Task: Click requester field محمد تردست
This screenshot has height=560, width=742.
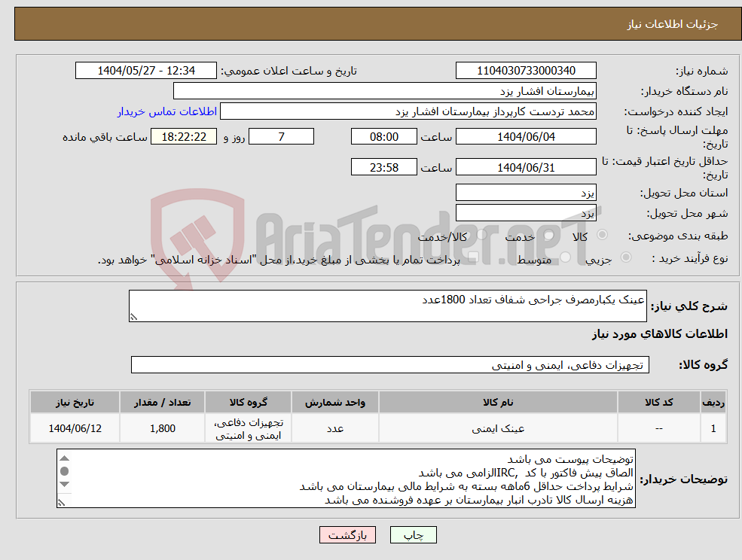Action: tap(408, 111)
